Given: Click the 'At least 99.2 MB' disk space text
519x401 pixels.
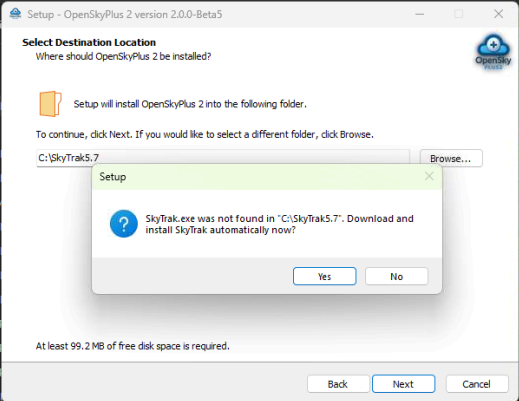Looking at the screenshot, I should [133, 346].
